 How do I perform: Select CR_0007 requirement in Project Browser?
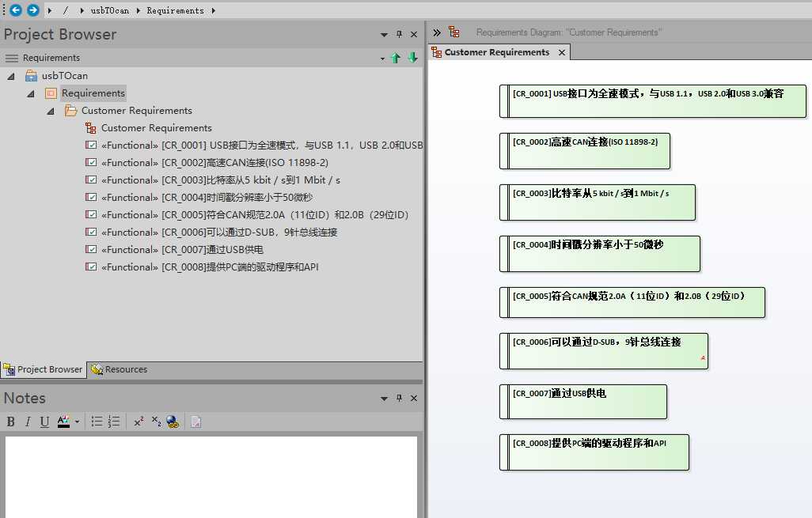[x=182, y=249]
